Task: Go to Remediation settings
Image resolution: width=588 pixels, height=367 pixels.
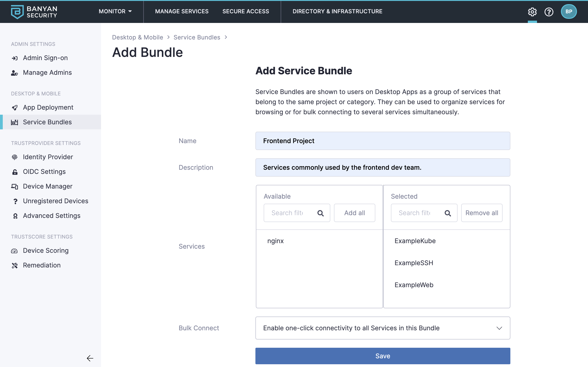Action: (42, 265)
